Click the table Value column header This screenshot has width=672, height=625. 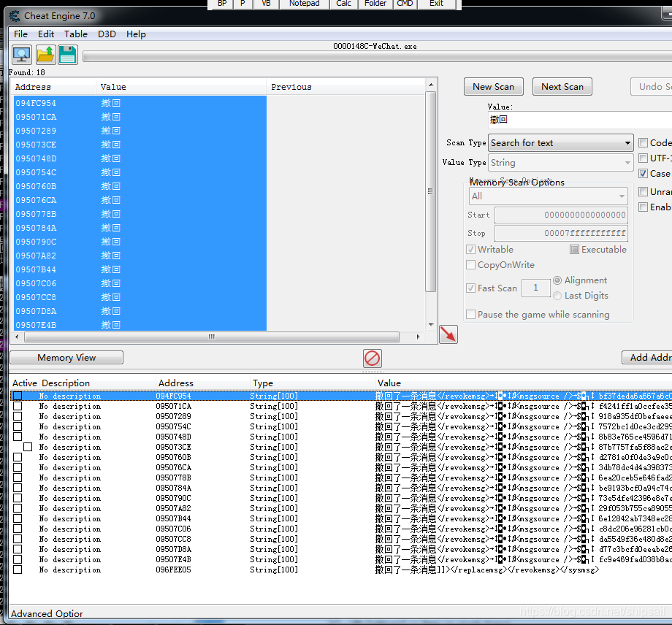523,383
